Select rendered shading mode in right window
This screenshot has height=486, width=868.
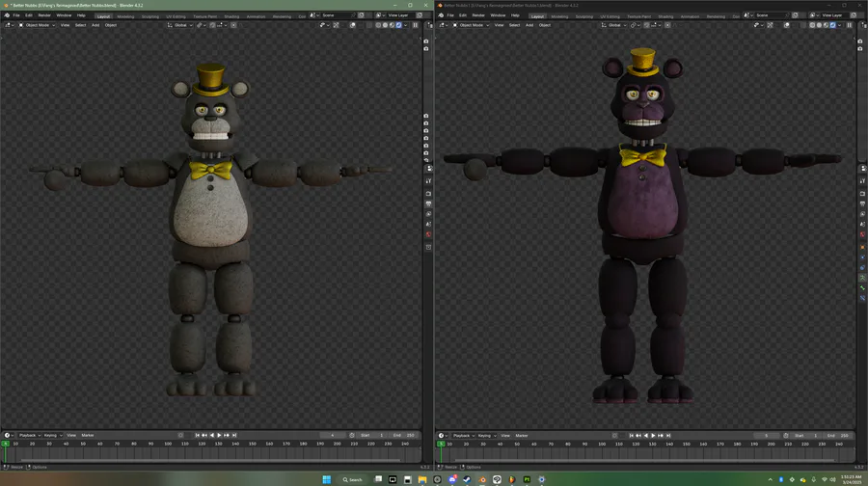coord(832,25)
